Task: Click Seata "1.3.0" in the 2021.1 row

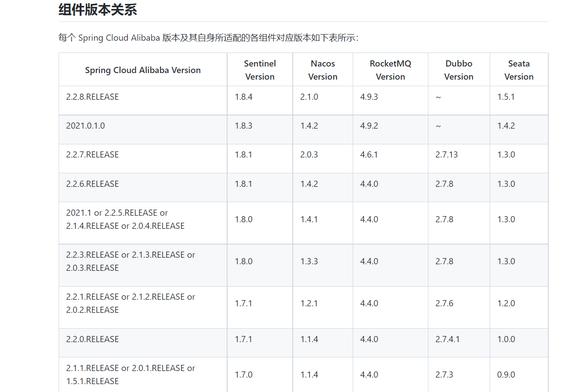Action: click(x=506, y=219)
